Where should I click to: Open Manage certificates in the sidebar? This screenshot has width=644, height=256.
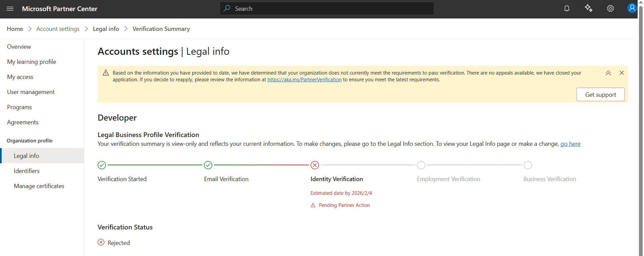pyautogui.click(x=42, y=186)
